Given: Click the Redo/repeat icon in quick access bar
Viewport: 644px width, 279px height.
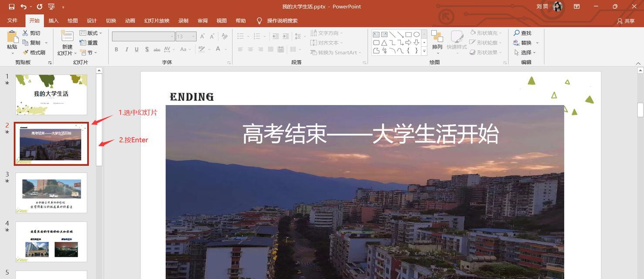Looking at the screenshot, I should [40, 7].
